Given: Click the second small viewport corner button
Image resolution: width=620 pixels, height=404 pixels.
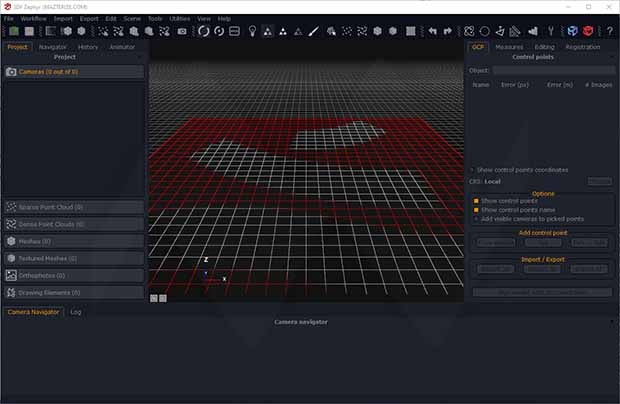Looking at the screenshot, I should (x=163, y=298).
